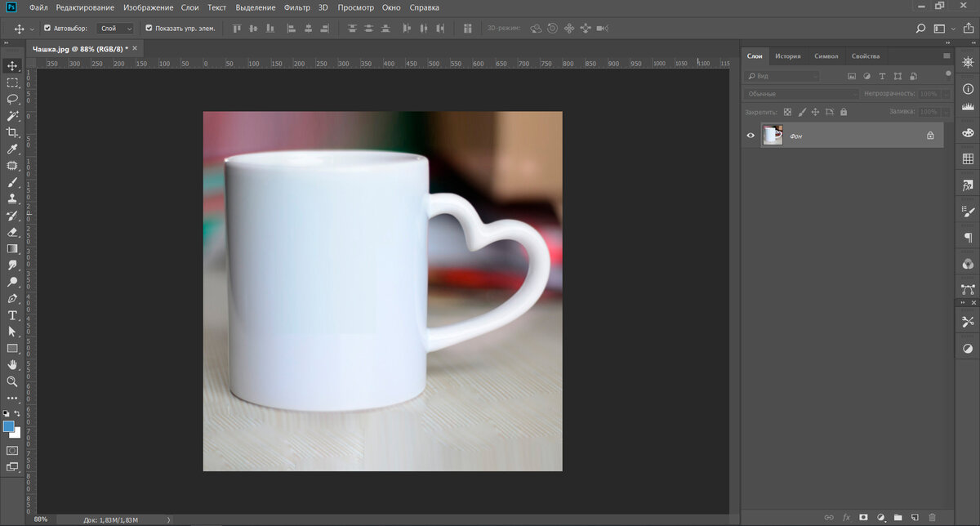Open the Color palette panel icon
Screen dimensions: 980x526
tap(968, 132)
